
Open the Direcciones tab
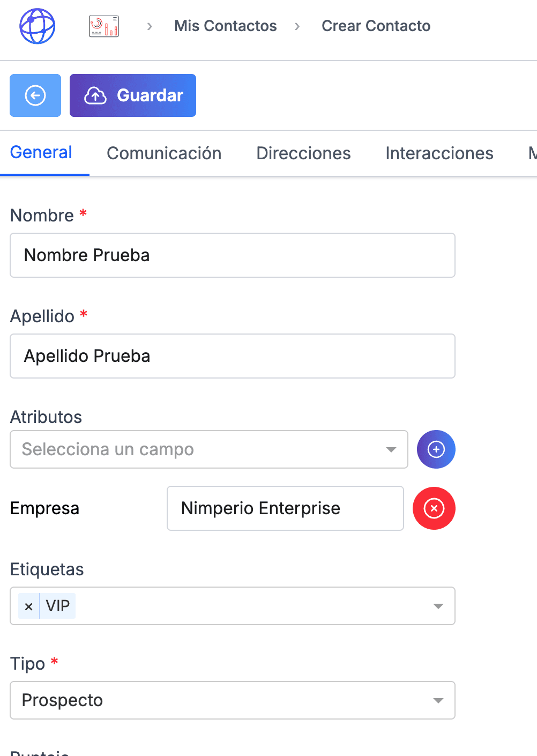click(303, 153)
